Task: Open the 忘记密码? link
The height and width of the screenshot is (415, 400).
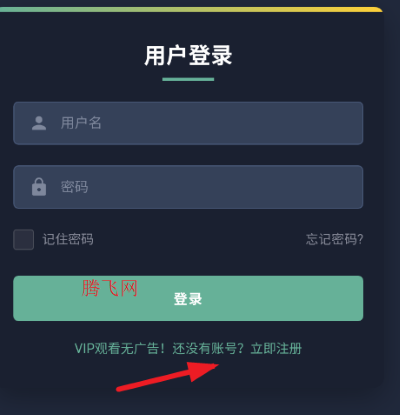Action: coord(334,239)
